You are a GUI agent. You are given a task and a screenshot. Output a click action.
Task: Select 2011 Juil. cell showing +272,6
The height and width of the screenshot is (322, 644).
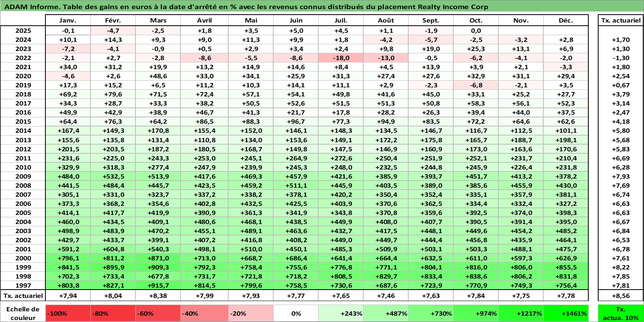click(x=341, y=158)
